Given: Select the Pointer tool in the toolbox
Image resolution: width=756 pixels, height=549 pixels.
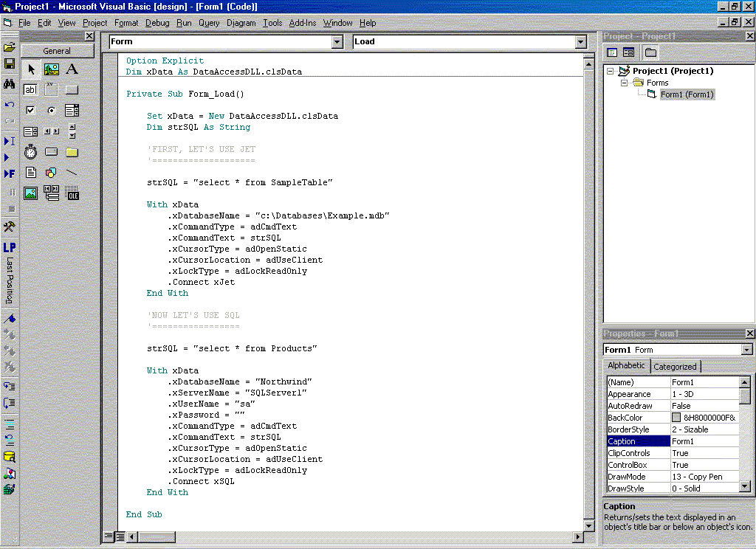Looking at the screenshot, I should coord(31,69).
